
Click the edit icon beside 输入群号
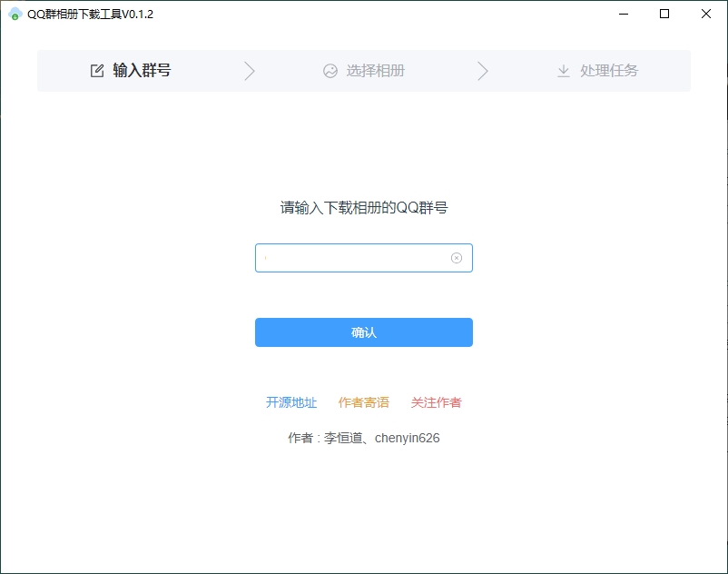(97, 71)
